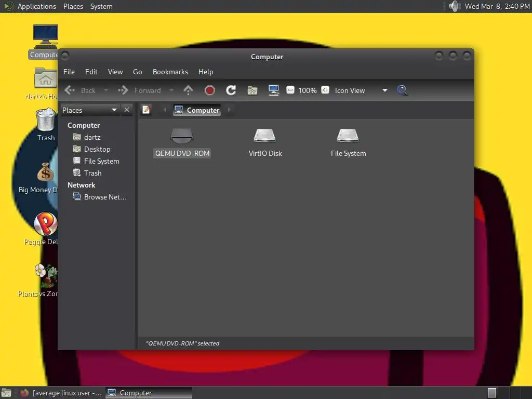Open the Applications panel menu
Screen dimensions: 532x399
pos(37,6)
